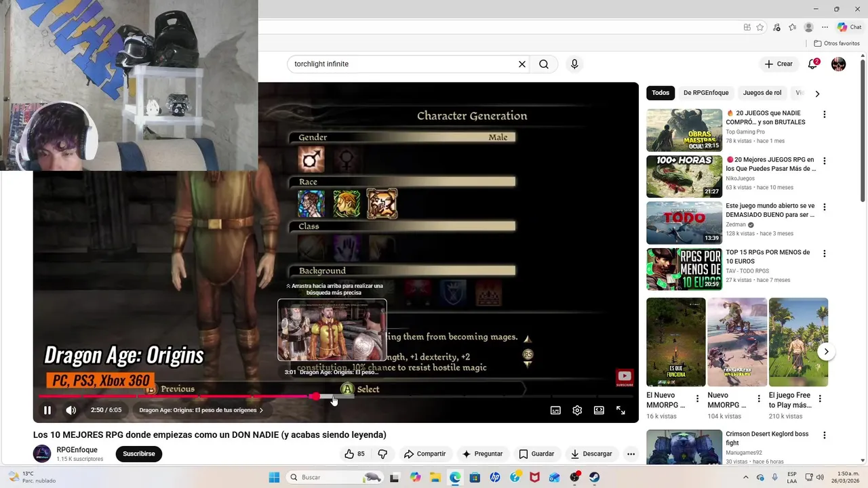Open McAfee from the taskbar
Screen dimensions: 868x488
[534, 477]
